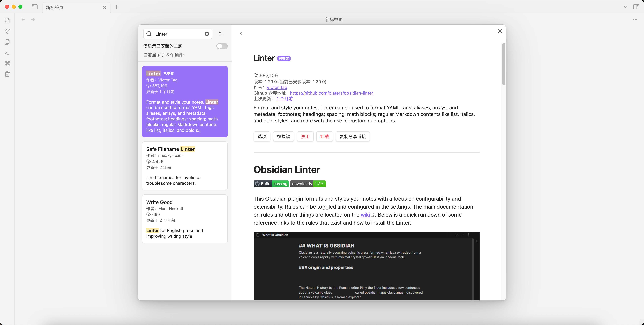Open the obsidian-linter GitHub link
The image size is (644, 325).
[332, 93]
